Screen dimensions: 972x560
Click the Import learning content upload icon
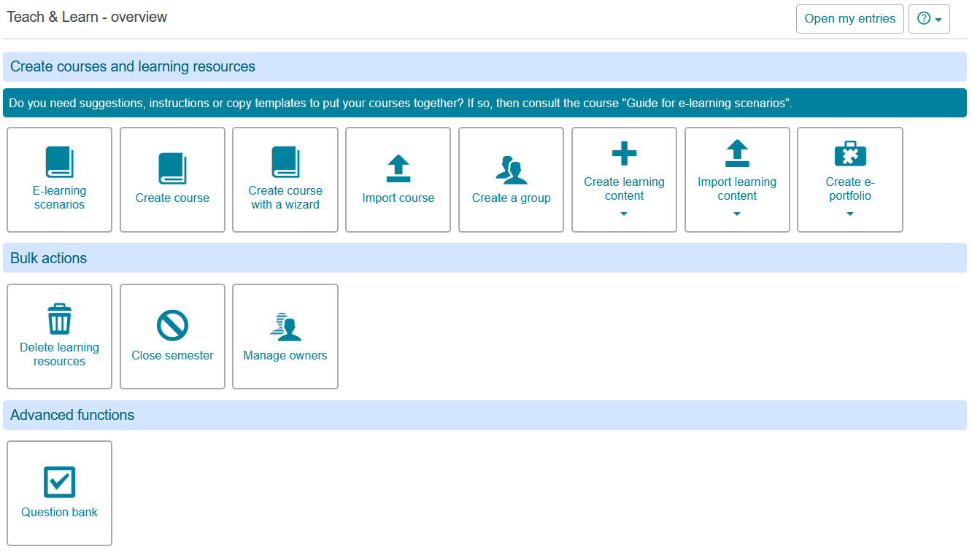(737, 154)
